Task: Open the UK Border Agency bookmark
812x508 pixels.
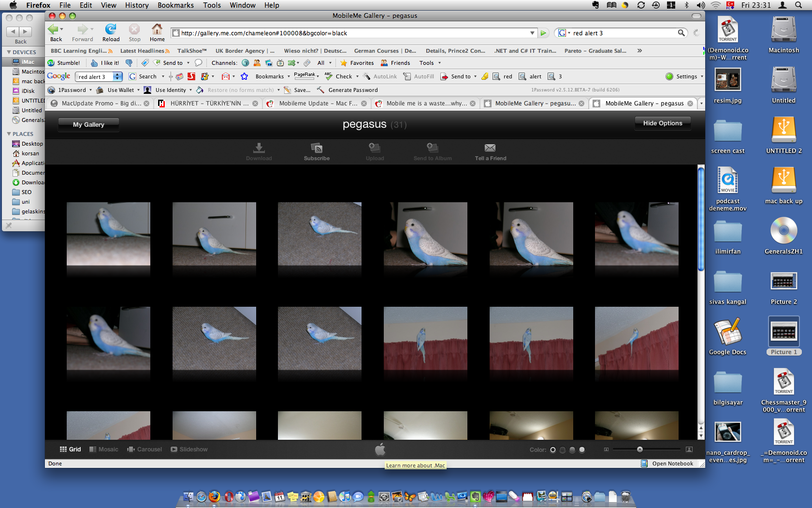Action: 245,51
